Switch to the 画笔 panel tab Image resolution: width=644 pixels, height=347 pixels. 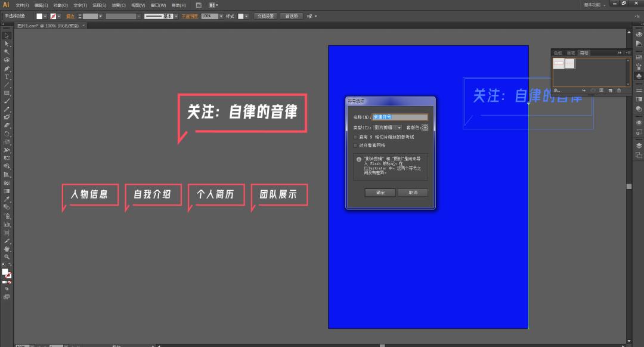pos(571,52)
